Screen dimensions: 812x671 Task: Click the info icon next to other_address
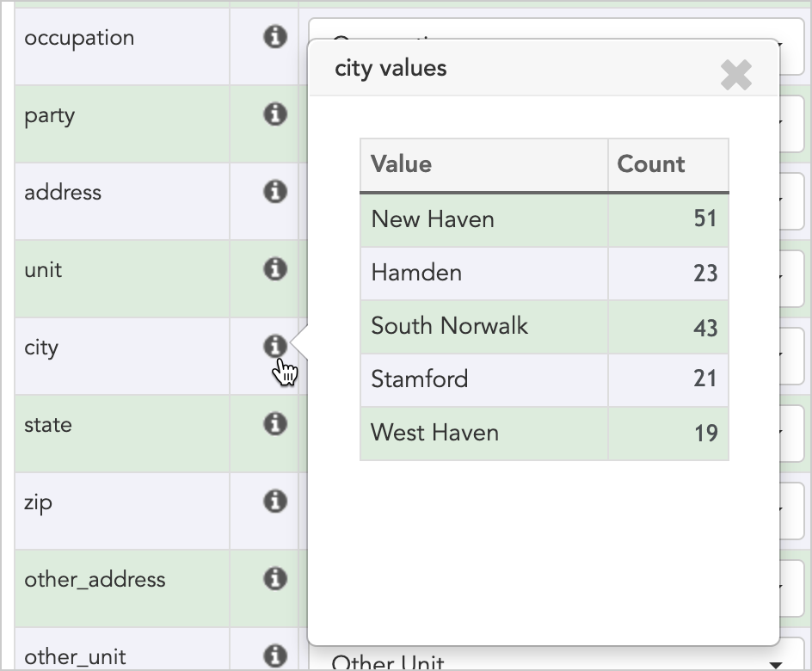tap(274, 579)
